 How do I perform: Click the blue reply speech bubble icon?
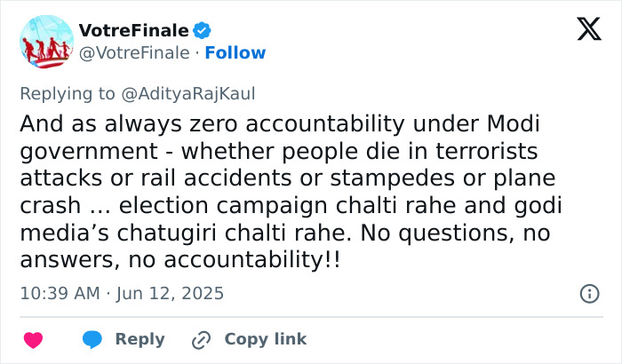coord(92,339)
